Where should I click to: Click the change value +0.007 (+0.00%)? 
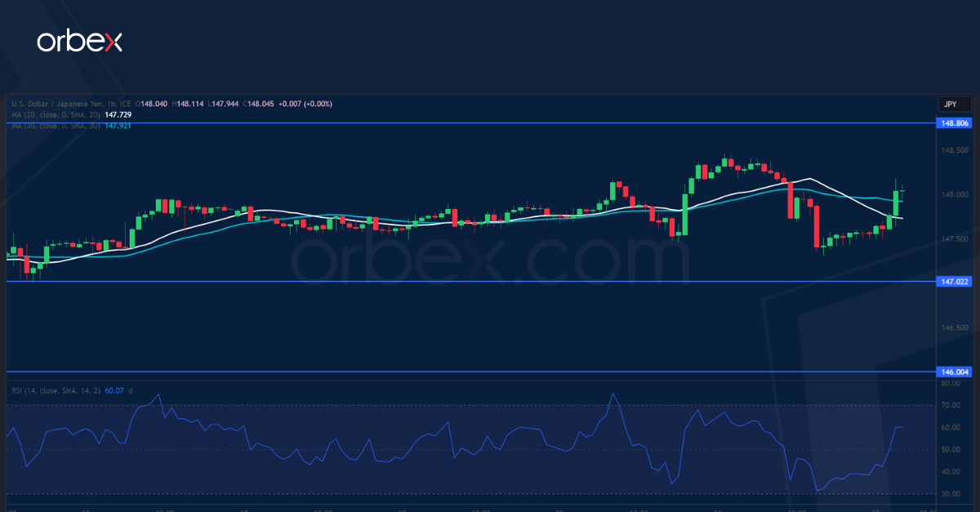[x=305, y=104]
